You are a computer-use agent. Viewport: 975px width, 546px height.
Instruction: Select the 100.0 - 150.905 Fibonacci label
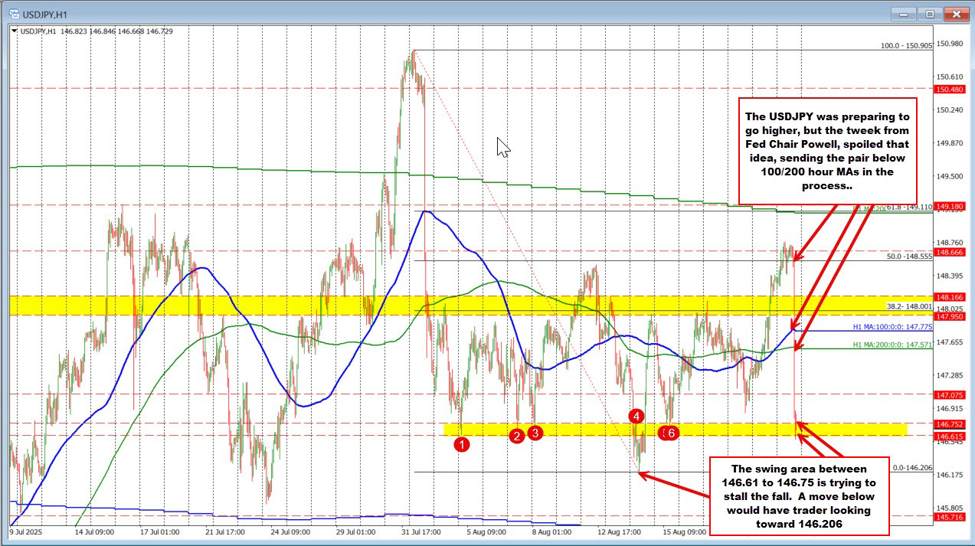coord(907,45)
